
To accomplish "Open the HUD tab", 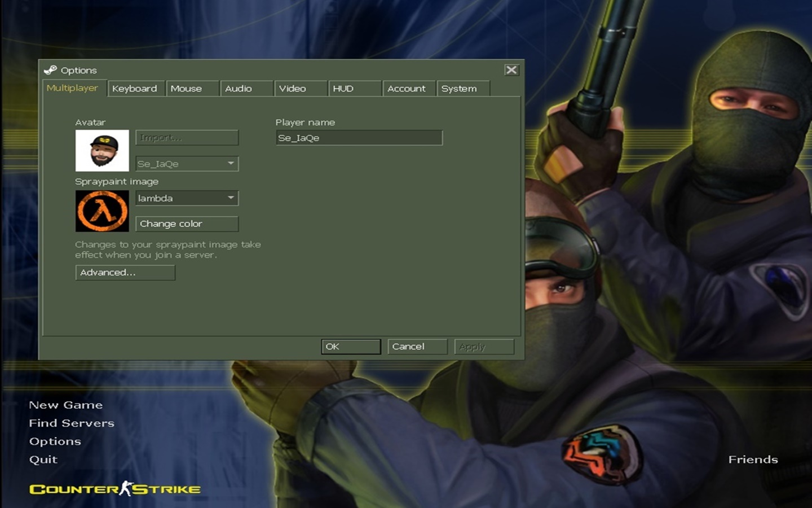I will coord(343,89).
